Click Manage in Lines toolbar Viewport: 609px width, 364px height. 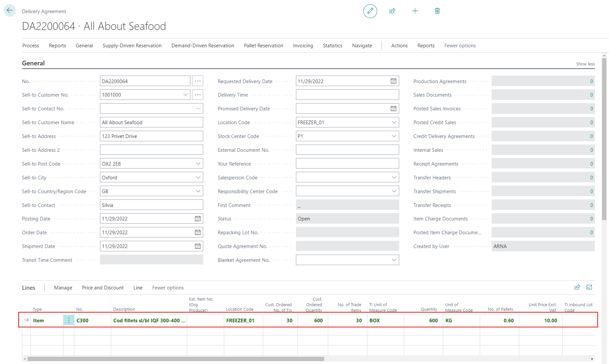63,287
